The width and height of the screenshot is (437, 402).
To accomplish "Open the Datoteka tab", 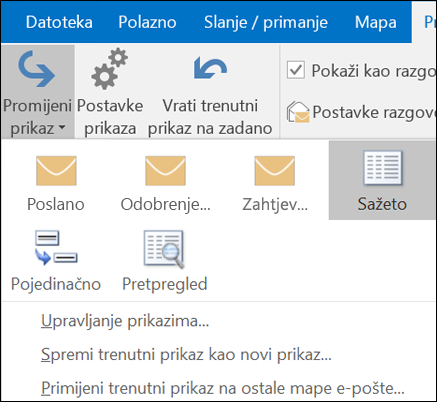I will (59, 22).
